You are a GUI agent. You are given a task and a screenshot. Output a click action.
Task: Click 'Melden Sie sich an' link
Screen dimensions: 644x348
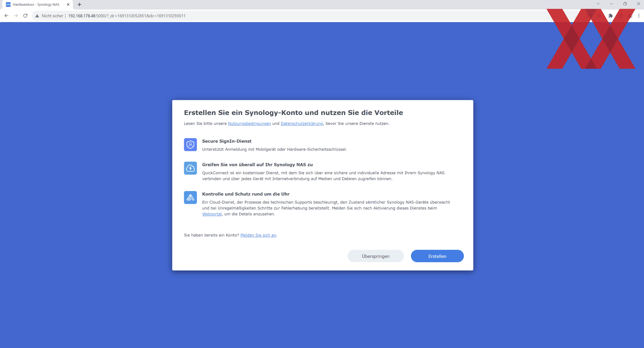[258, 235]
